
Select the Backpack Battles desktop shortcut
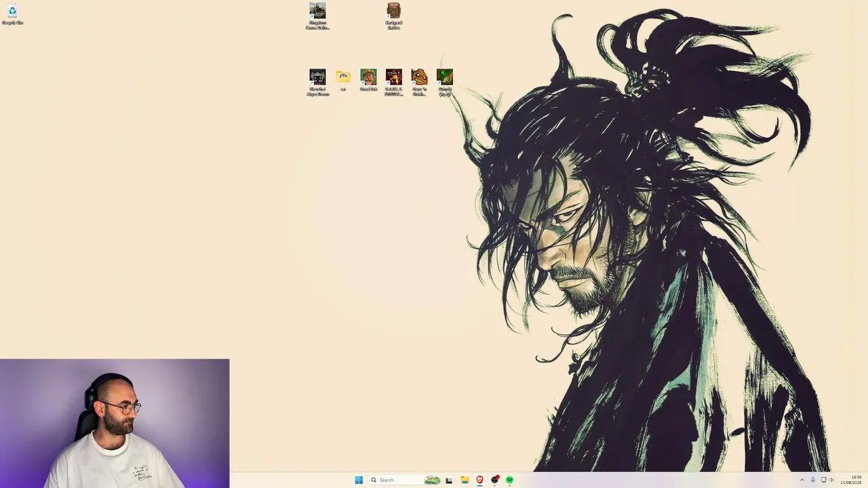(x=394, y=16)
